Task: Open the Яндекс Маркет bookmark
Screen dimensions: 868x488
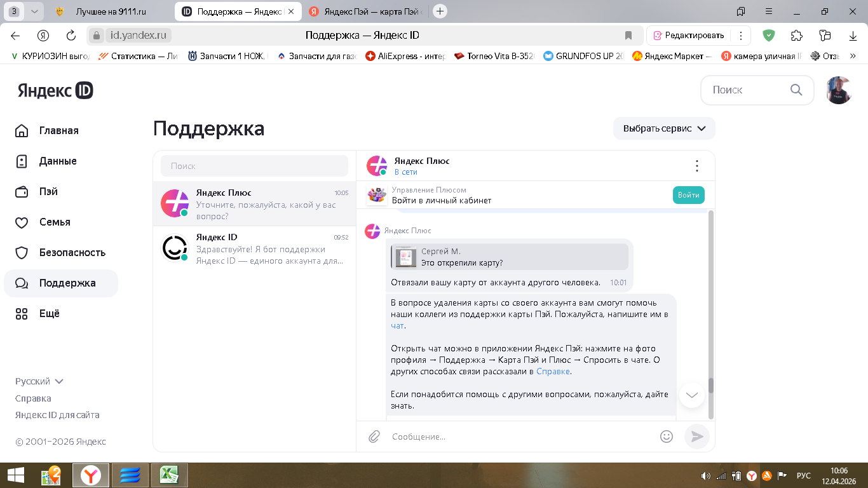Action: pos(672,56)
